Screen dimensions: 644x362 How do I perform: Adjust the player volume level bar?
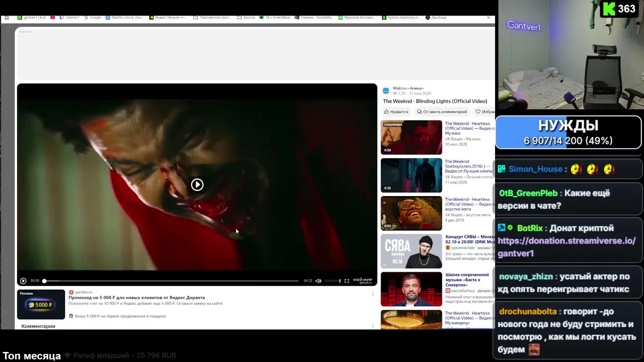[x=332, y=281]
